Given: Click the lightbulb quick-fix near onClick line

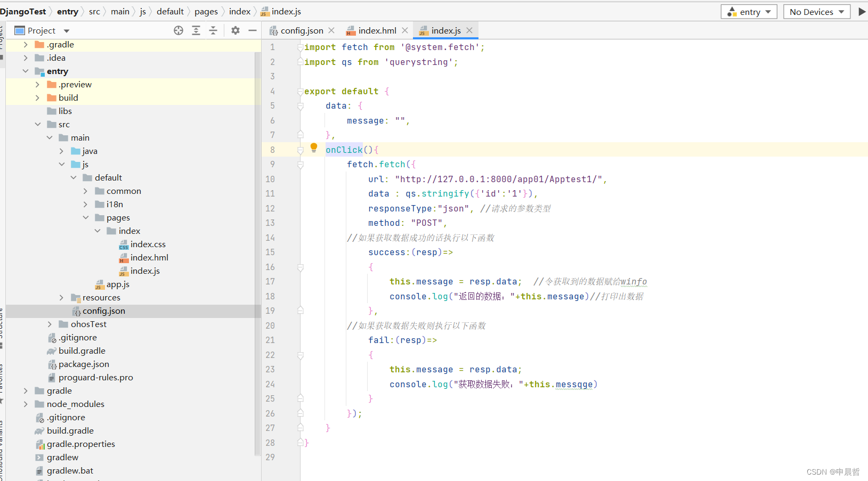Looking at the screenshot, I should tap(313, 148).
